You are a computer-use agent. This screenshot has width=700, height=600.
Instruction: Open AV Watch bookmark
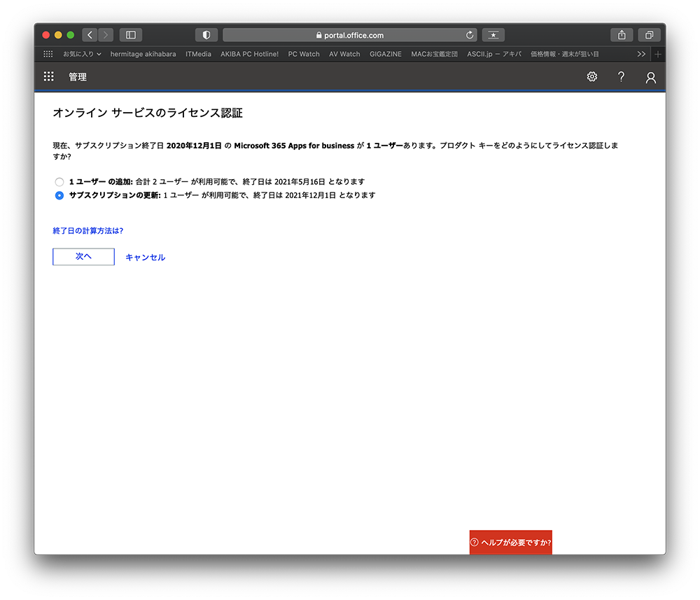point(344,54)
